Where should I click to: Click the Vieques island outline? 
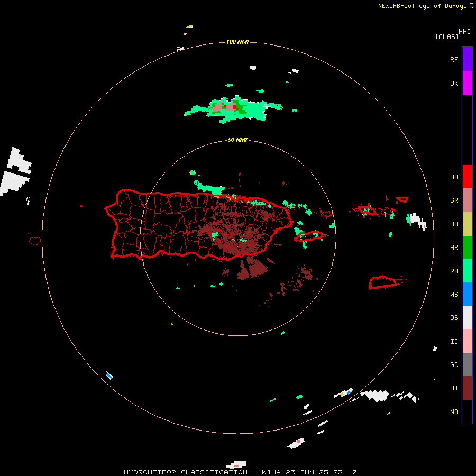[x=309, y=236]
